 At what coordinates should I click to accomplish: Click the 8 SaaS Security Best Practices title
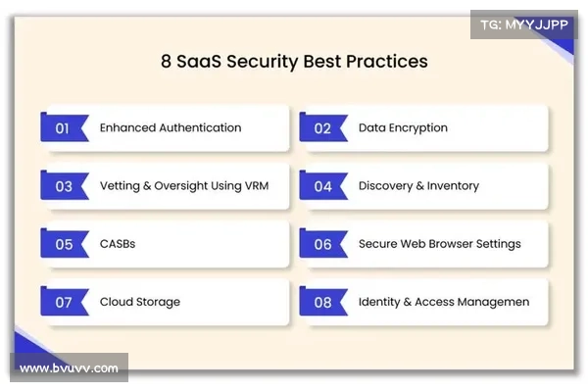[x=294, y=62]
